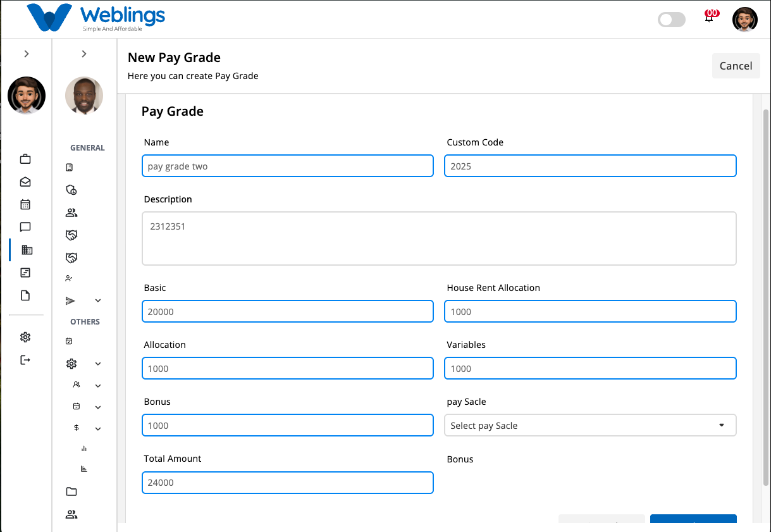Open the briefcase icon in main sidebar
This screenshot has height=532, width=771.
click(x=25, y=159)
